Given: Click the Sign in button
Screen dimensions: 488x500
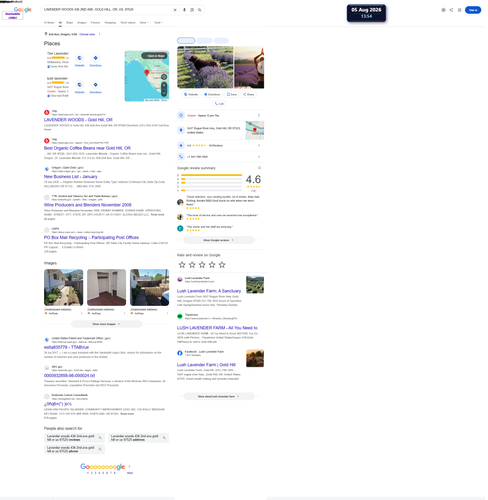Looking at the screenshot, I should 473,10.
